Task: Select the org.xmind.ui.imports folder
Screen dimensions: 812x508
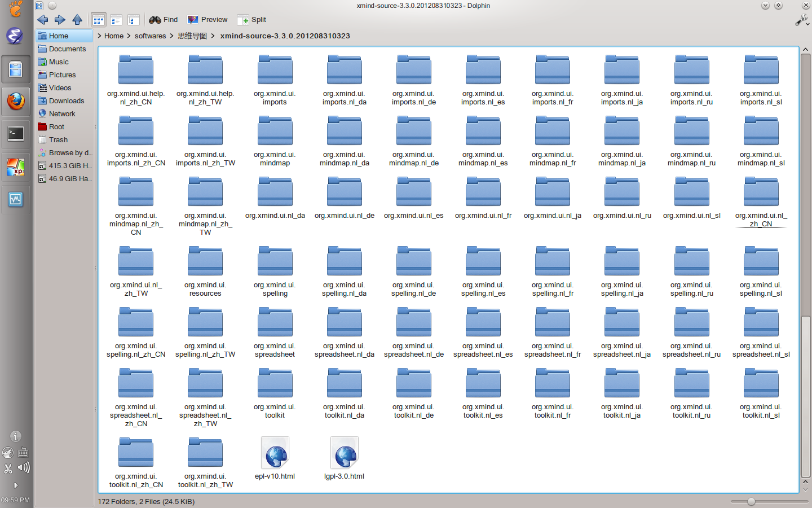Action: (x=275, y=80)
